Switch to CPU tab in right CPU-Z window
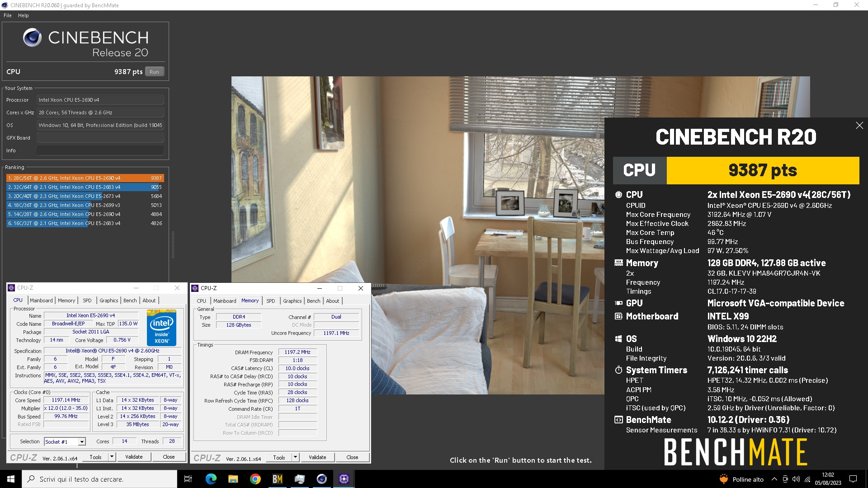This screenshot has width=868, height=488. point(202,301)
